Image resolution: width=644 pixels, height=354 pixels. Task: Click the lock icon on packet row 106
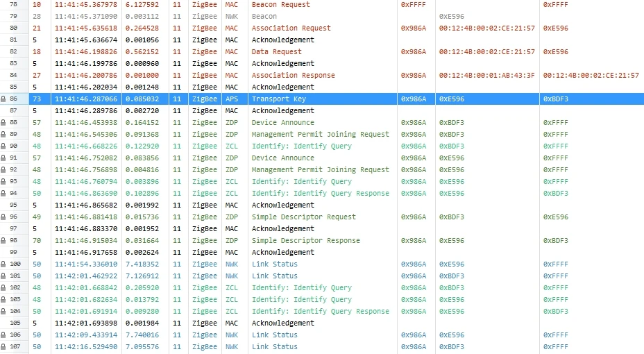tap(3, 335)
